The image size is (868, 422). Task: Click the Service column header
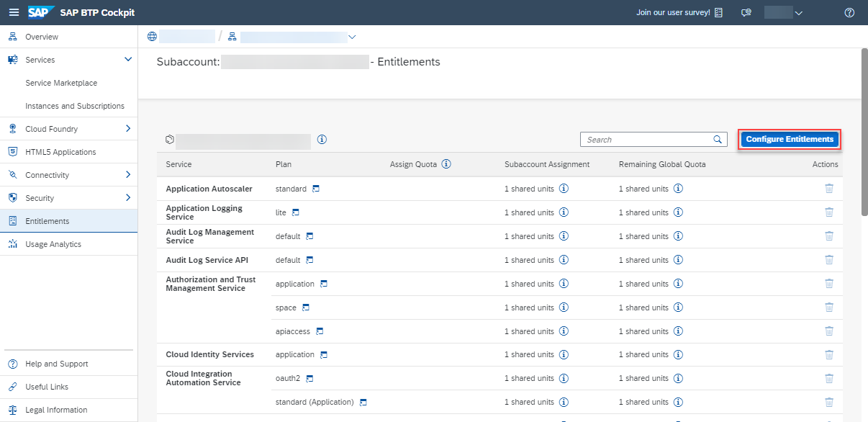tap(178, 164)
